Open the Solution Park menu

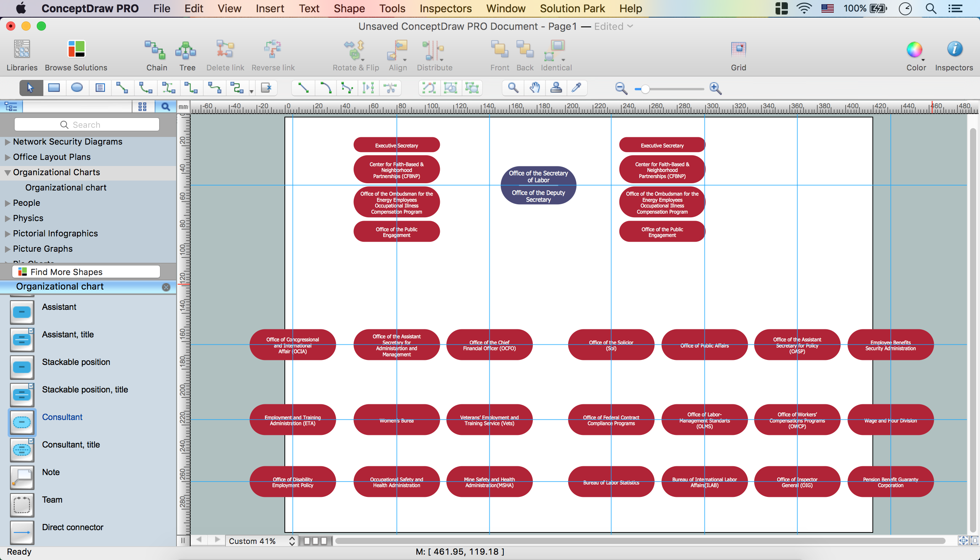572,8
